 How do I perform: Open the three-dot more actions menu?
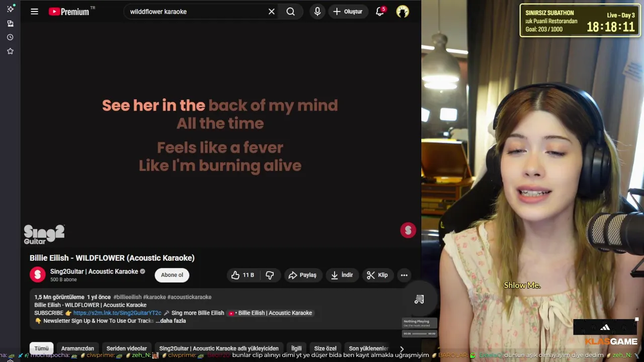coord(404,275)
